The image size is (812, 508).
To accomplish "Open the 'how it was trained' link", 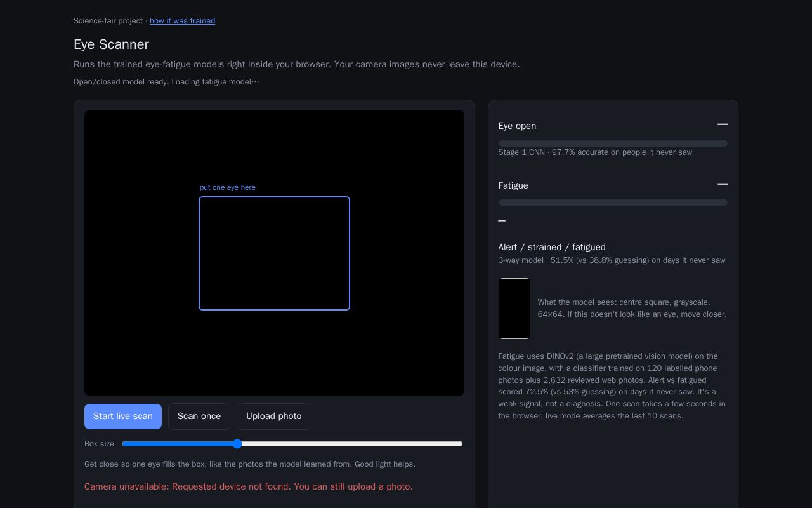I will tap(182, 21).
